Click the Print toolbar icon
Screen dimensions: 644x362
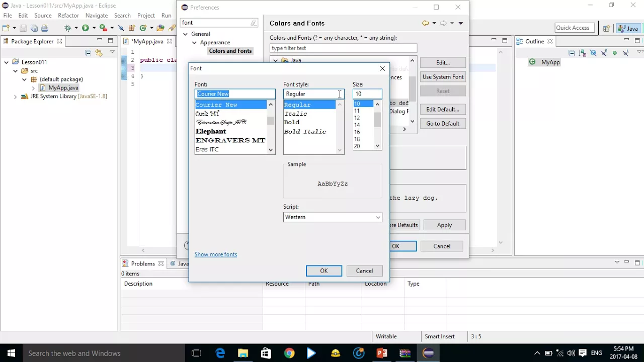tap(44, 28)
